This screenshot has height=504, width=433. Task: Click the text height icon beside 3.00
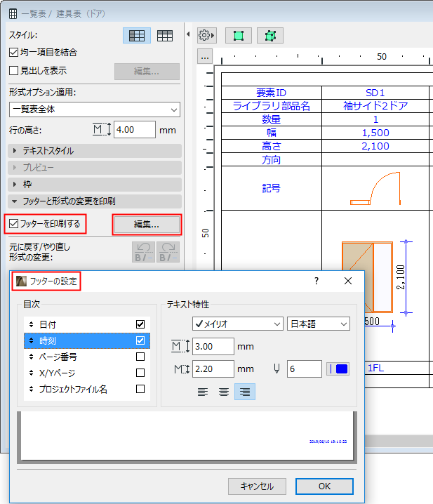coord(180,346)
